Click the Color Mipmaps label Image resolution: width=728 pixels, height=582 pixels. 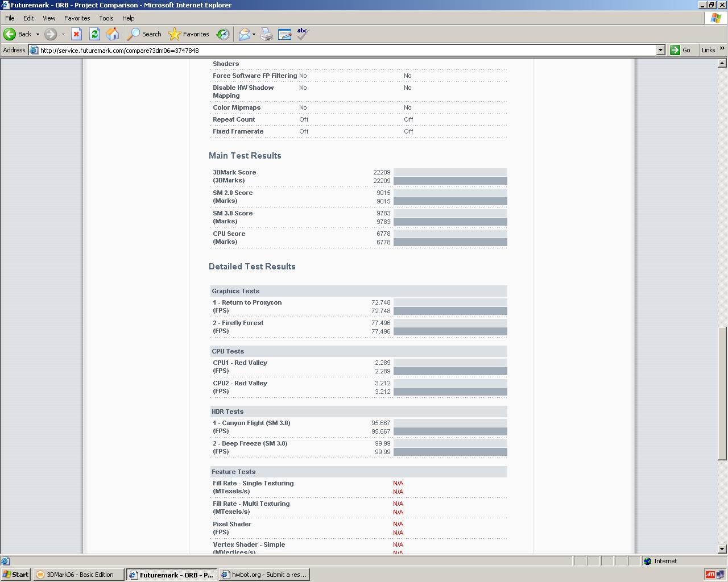[237, 107]
